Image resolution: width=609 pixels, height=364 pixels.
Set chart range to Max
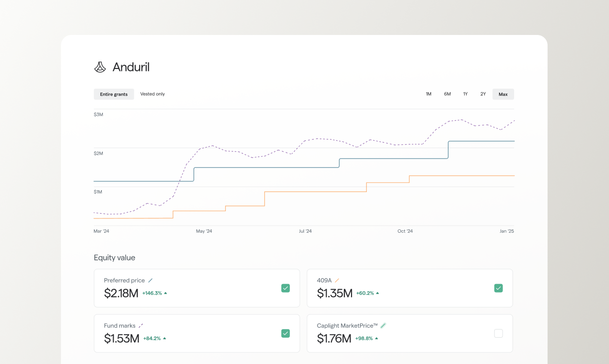point(503,94)
